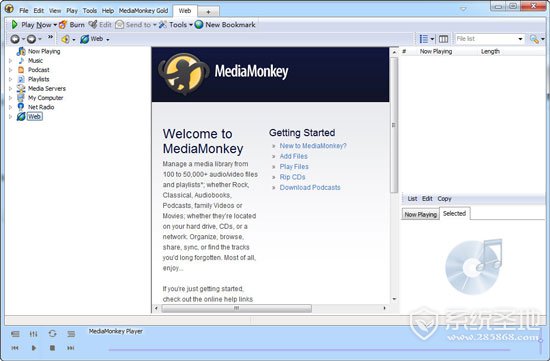Open the Play menu
This screenshot has height=361, width=550.
(x=72, y=11)
